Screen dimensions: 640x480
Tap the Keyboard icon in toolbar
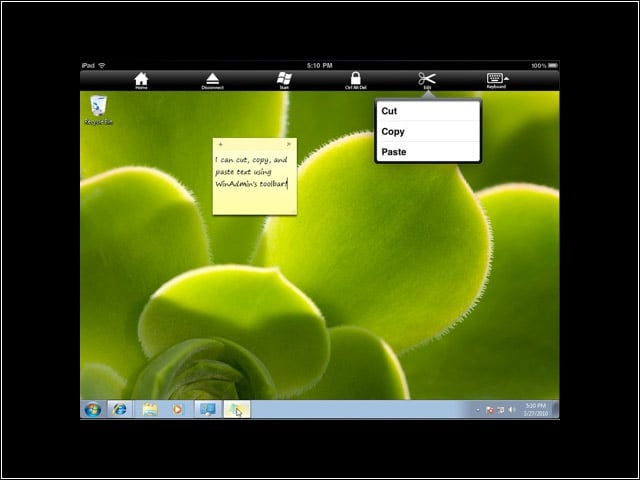[x=497, y=80]
